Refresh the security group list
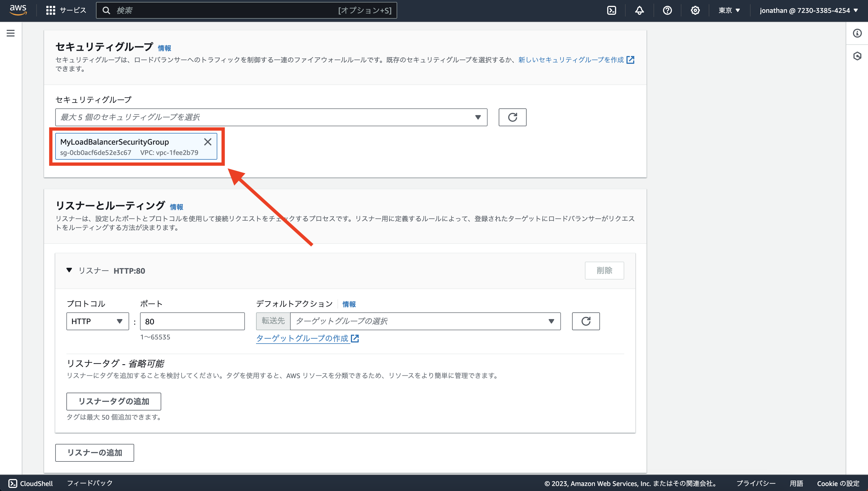This screenshot has height=491, width=868. pyautogui.click(x=512, y=117)
